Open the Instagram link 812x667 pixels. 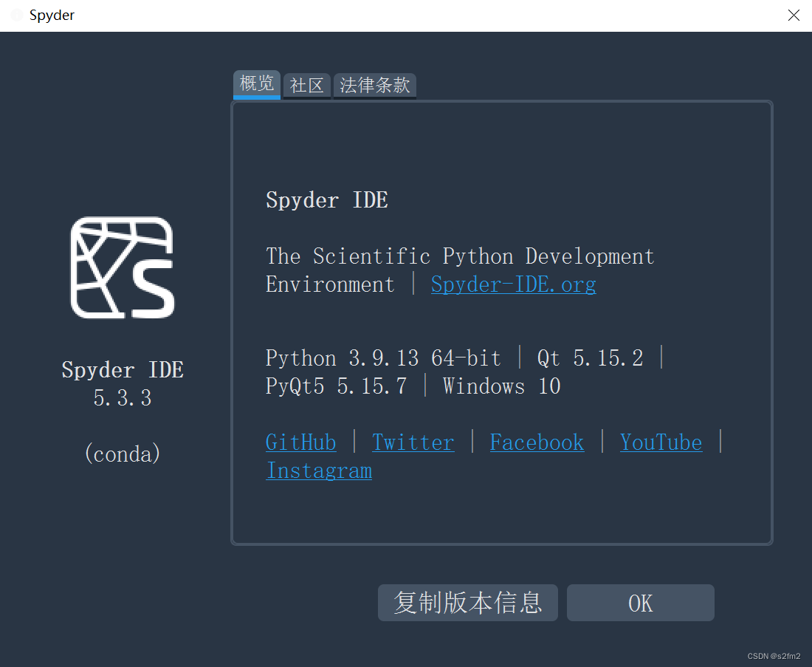[x=319, y=471]
